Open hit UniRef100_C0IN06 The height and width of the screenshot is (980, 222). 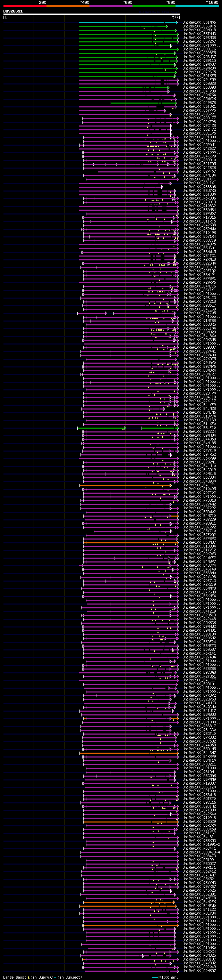point(199,23)
